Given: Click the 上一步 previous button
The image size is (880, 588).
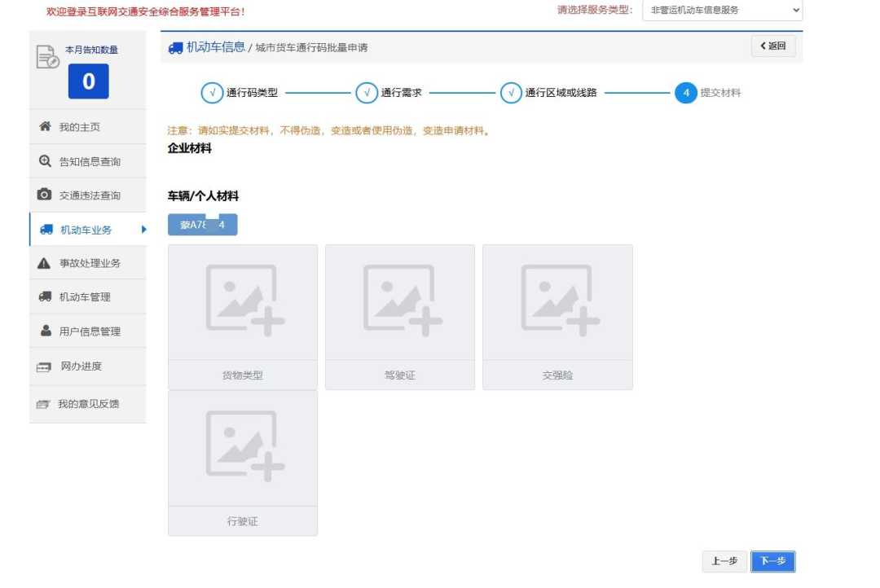Looking at the screenshot, I should (724, 561).
